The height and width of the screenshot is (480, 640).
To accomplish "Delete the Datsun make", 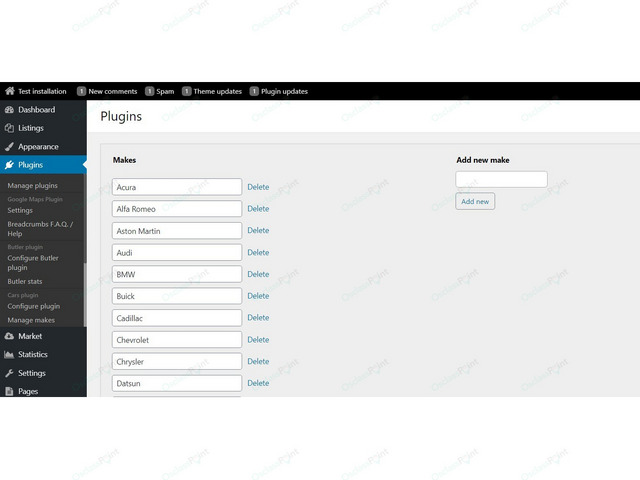I will [x=258, y=383].
